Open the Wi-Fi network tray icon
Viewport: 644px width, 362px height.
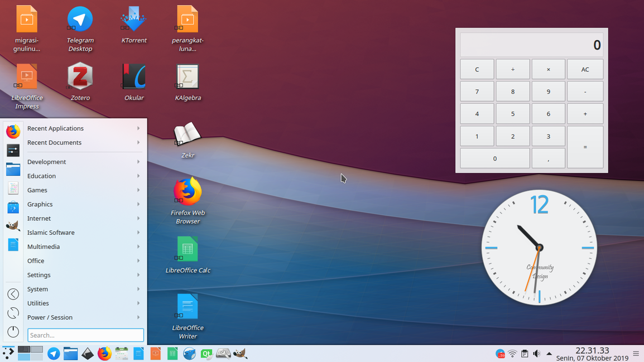tap(512, 354)
